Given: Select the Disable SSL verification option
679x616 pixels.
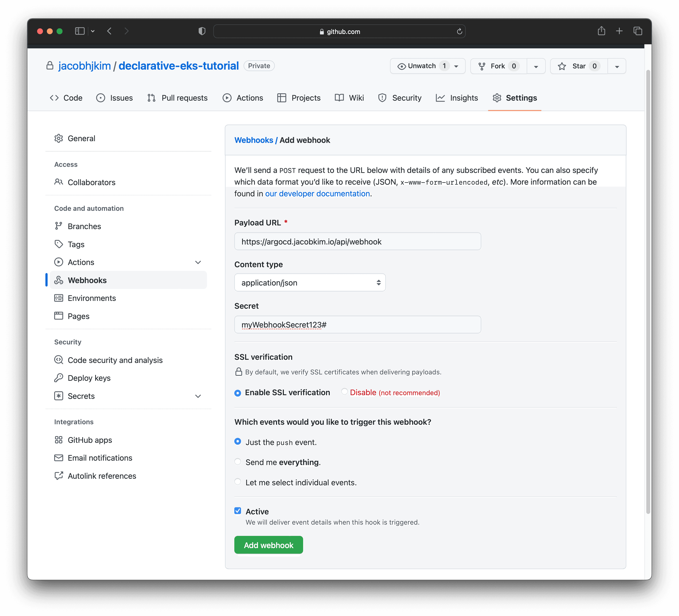Looking at the screenshot, I should tap(344, 392).
